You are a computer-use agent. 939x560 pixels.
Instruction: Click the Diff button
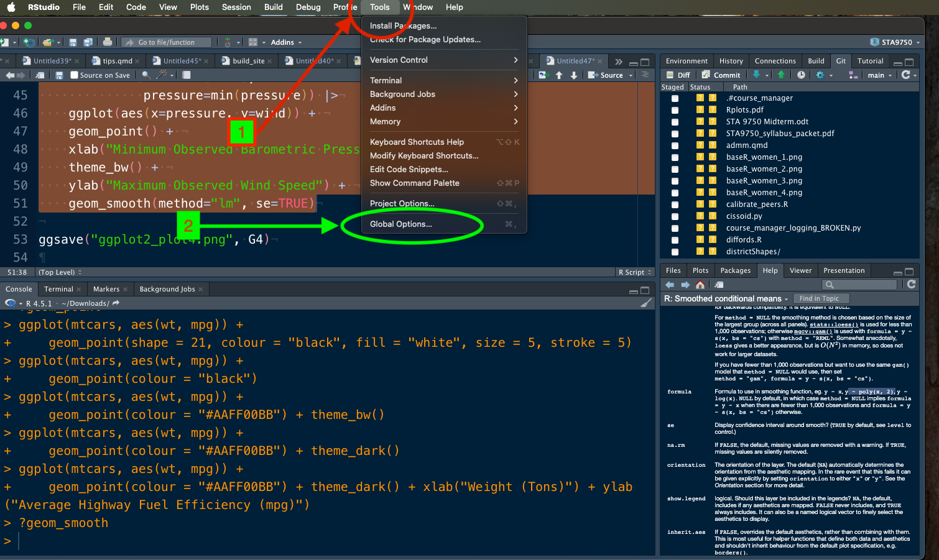pyautogui.click(x=678, y=75)
